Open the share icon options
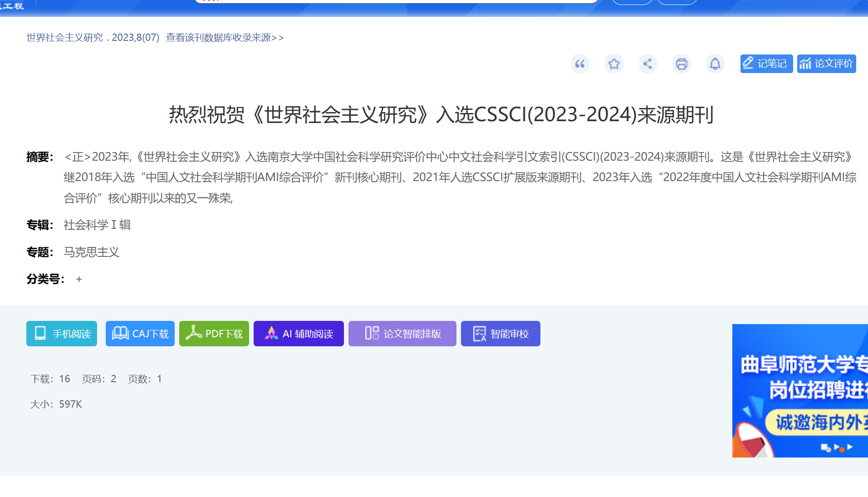 (x=647, y=64)
